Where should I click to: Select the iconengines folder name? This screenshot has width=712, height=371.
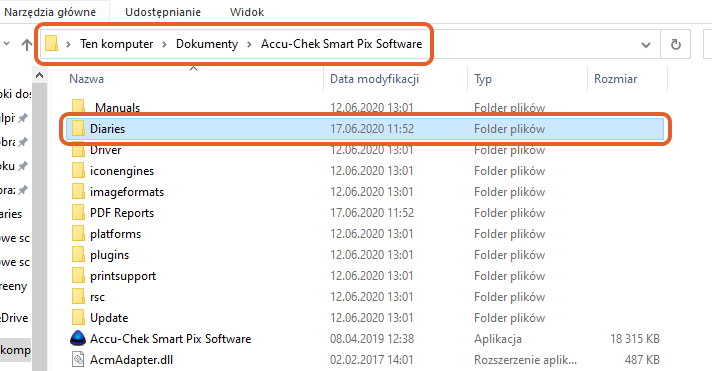[x=122, y=171]
